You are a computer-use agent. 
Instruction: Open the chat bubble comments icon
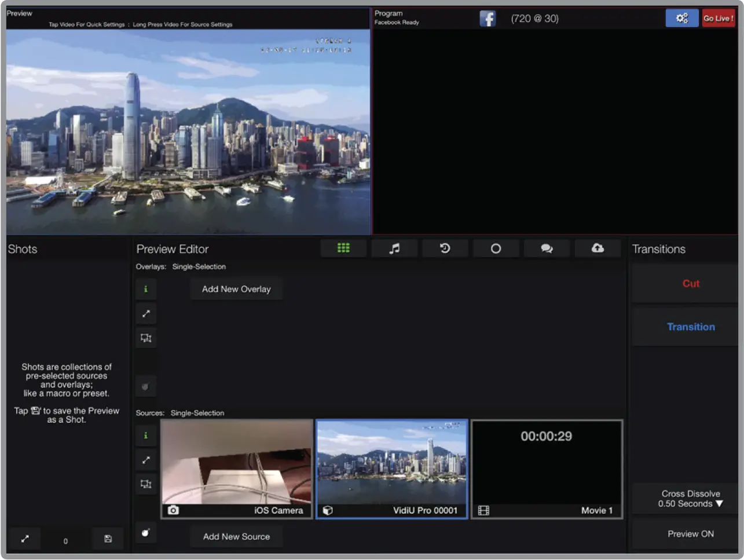547,248
